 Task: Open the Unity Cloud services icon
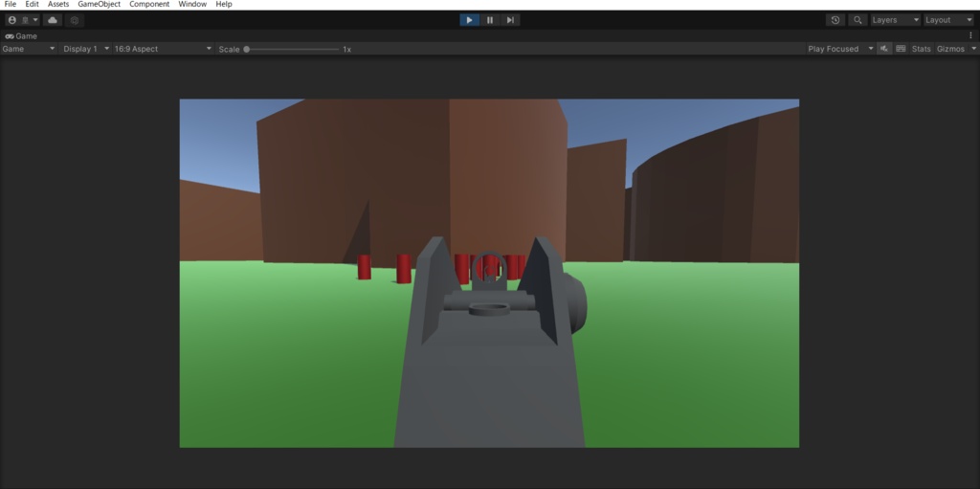53,20
